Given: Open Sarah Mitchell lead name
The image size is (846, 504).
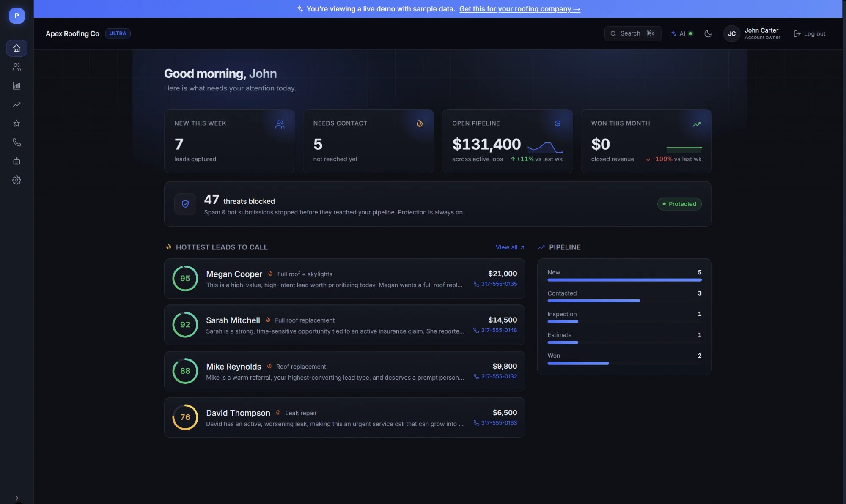Looking at the screenshot, I should click(233, 320).
